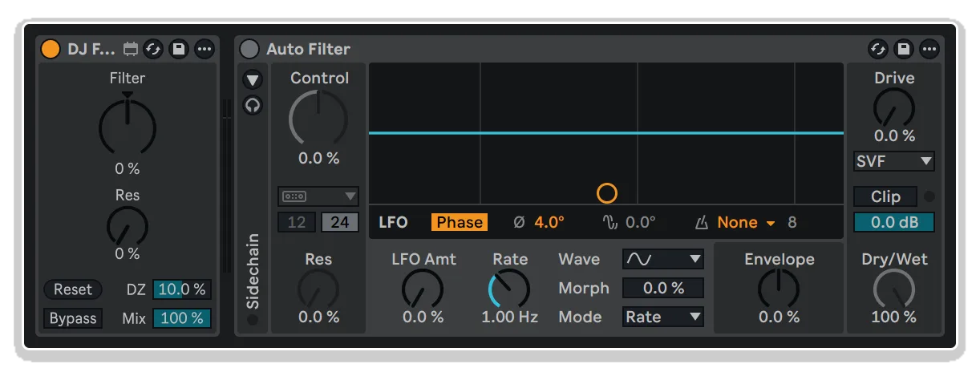Open the Mode Rate dropdown
The image size is (980, 372).
pos(663,317)
